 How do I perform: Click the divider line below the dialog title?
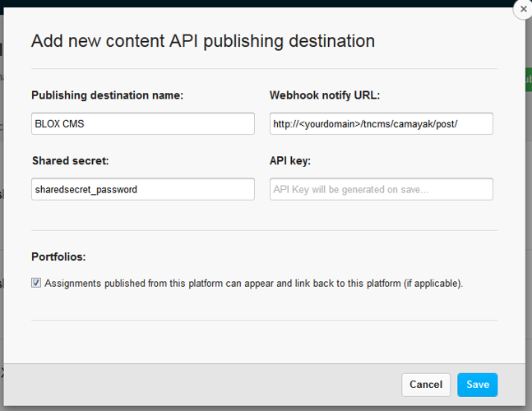click(x=264, y=69)
